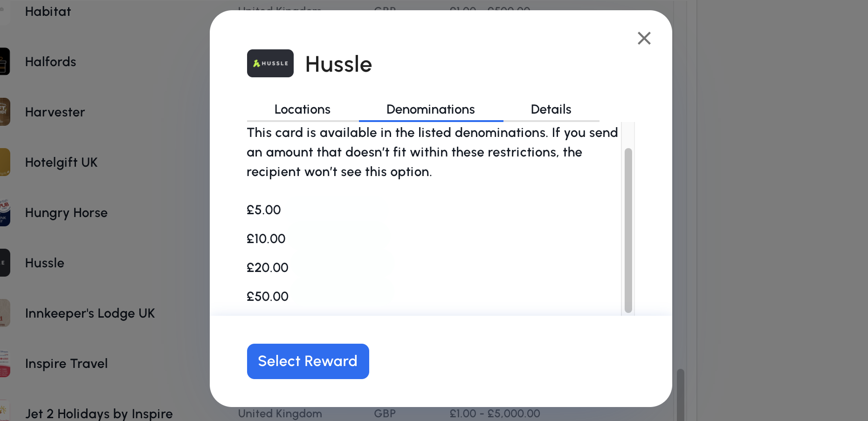Open Halfords in the brand list
The image size is (868, 421).
pyautogui.click(x=50, y=62)
